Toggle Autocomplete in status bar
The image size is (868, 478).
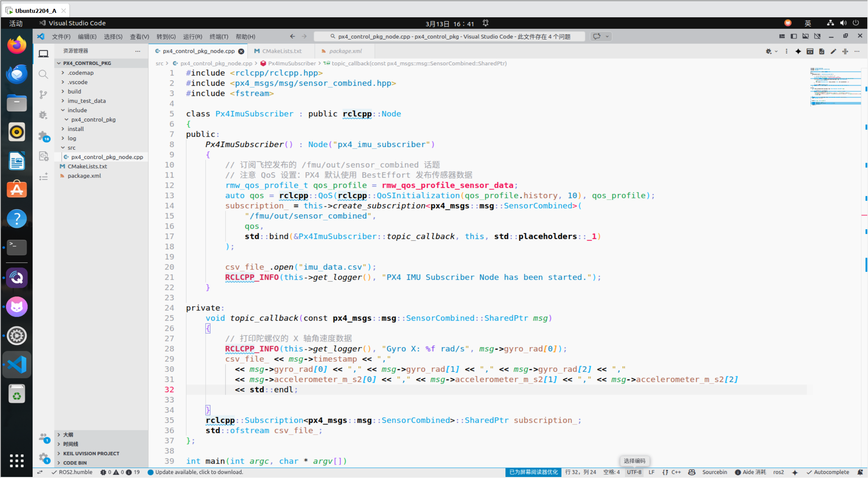pyautogui.click(x=828, y=472)
